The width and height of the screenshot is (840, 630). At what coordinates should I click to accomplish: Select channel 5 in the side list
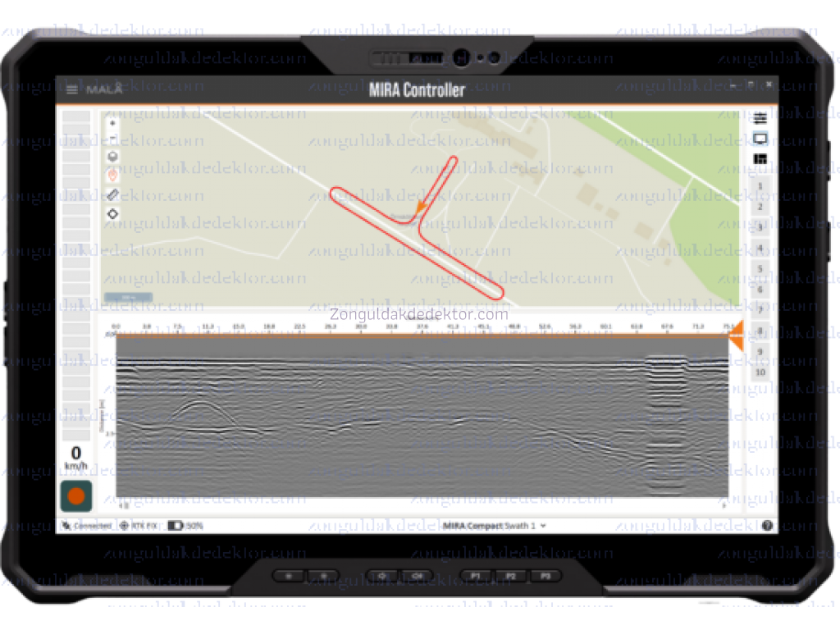760,269
